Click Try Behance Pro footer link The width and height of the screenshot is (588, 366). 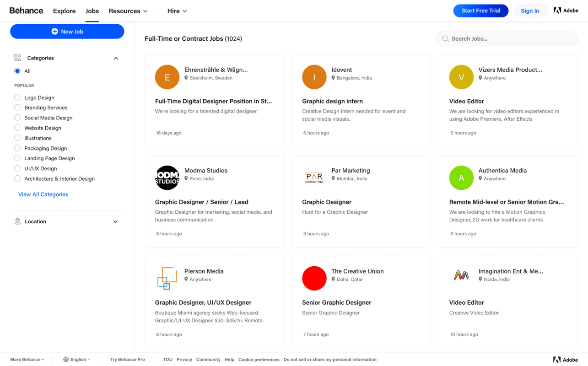click(x=127, y=360)
